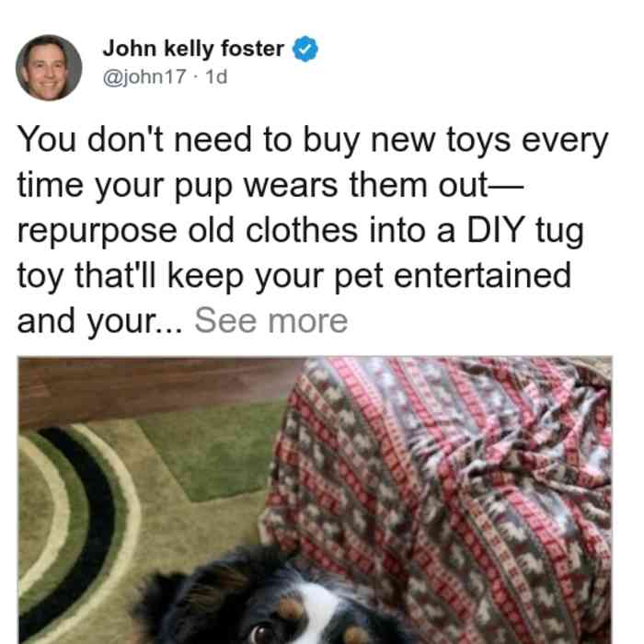644x644 pixels.
Task: Click the words "time your pup wears"
Action: [178, 186]
